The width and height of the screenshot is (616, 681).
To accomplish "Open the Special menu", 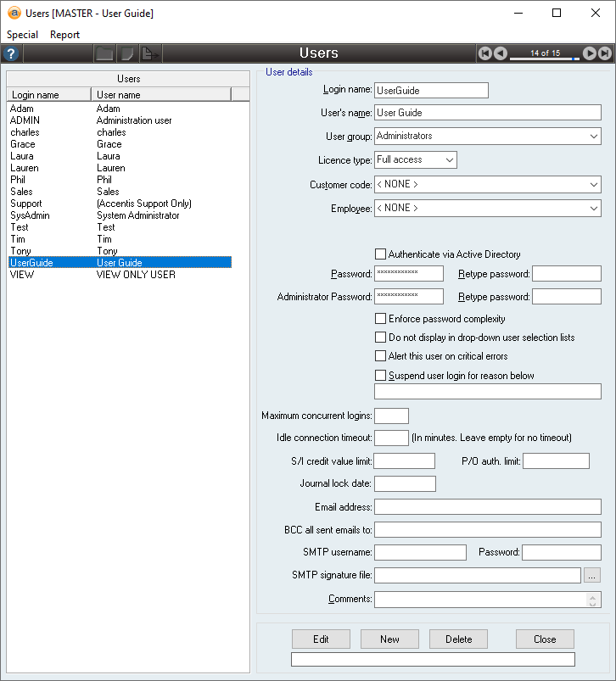I will pyautogui.click(x=23, y=35).
